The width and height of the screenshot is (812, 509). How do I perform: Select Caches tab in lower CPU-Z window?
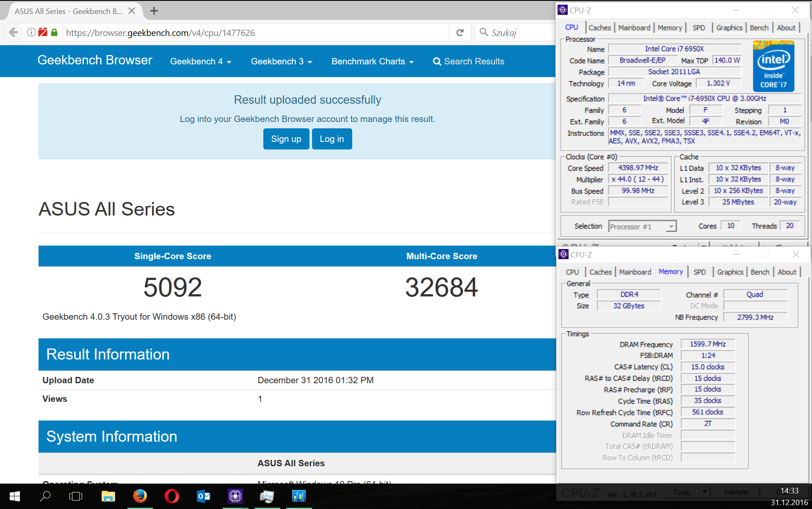click(x=601, y=272)
